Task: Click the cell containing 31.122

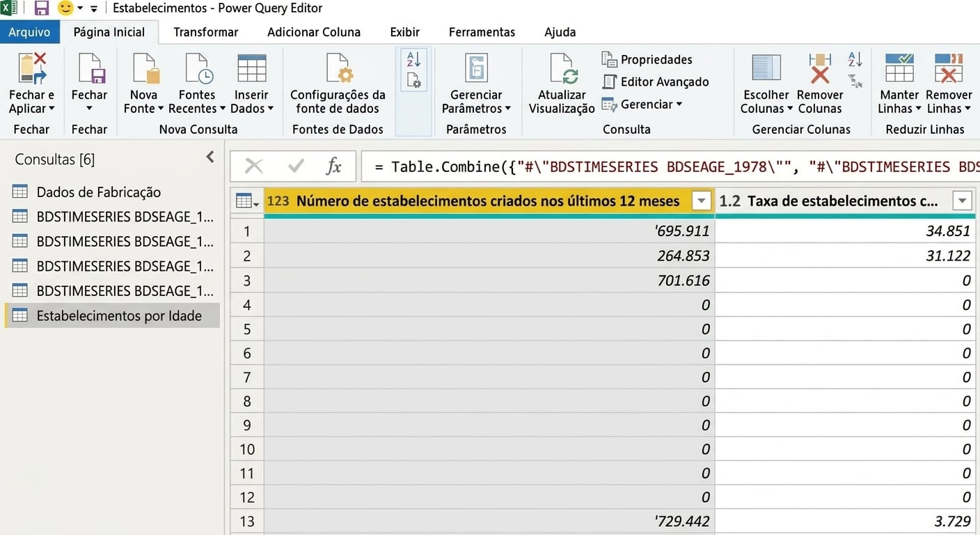Action: [x=845, y=256]
